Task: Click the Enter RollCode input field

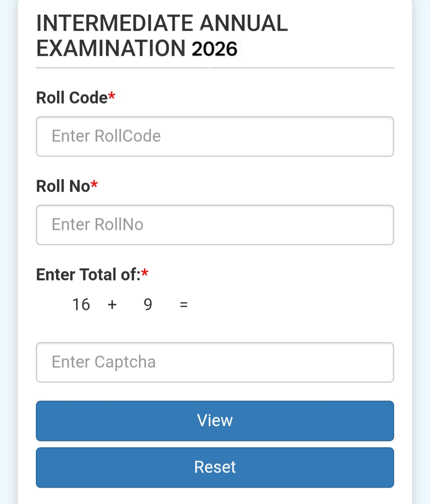Action: coord(215,136)
